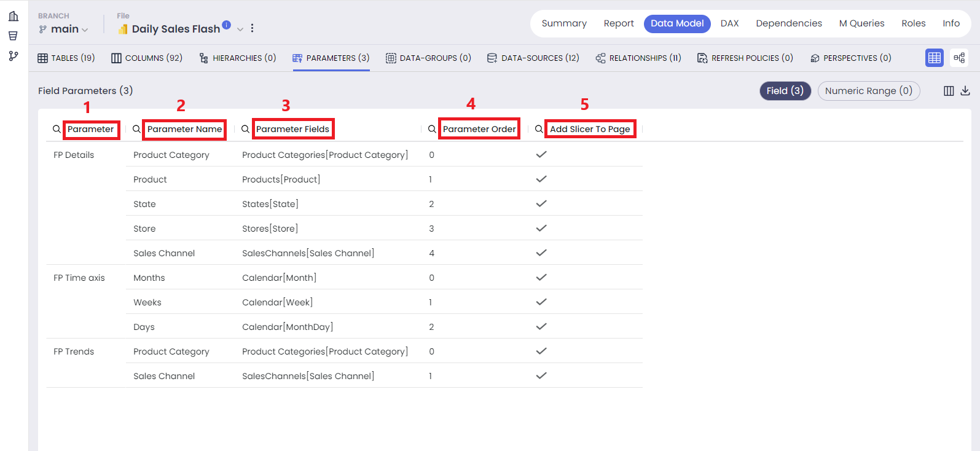Go to COLUMNS (92) section
Image resolution: width=980 pixels, height=451 pixels.
pyautogui.click(x=147, y=58)
